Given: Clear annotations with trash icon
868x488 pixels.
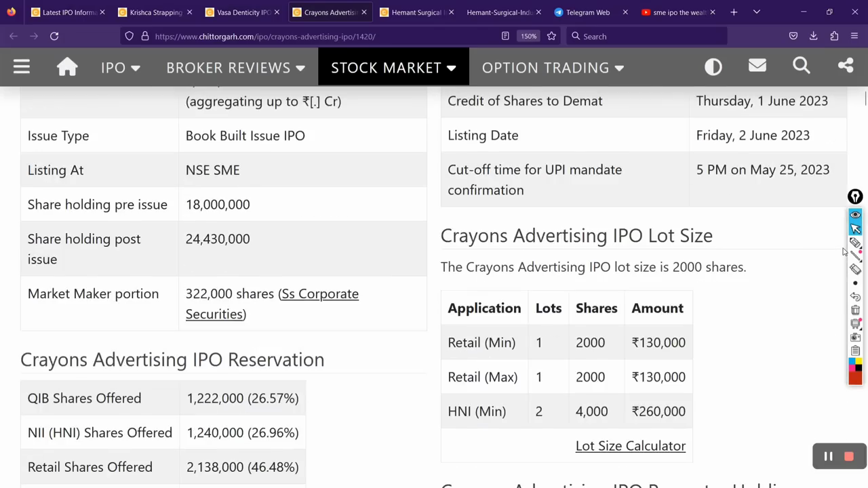Looking at the screenshot, I should click(x=855, y=310).
